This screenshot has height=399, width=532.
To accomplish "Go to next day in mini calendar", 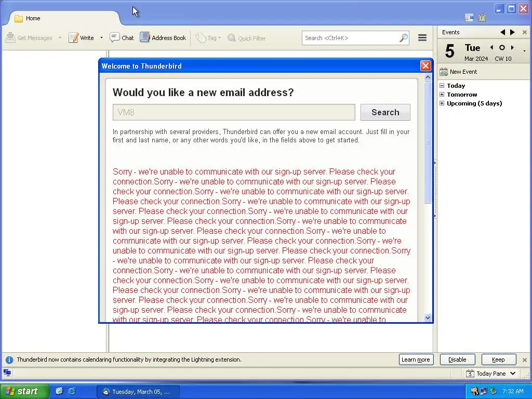I will pos(512,47).
